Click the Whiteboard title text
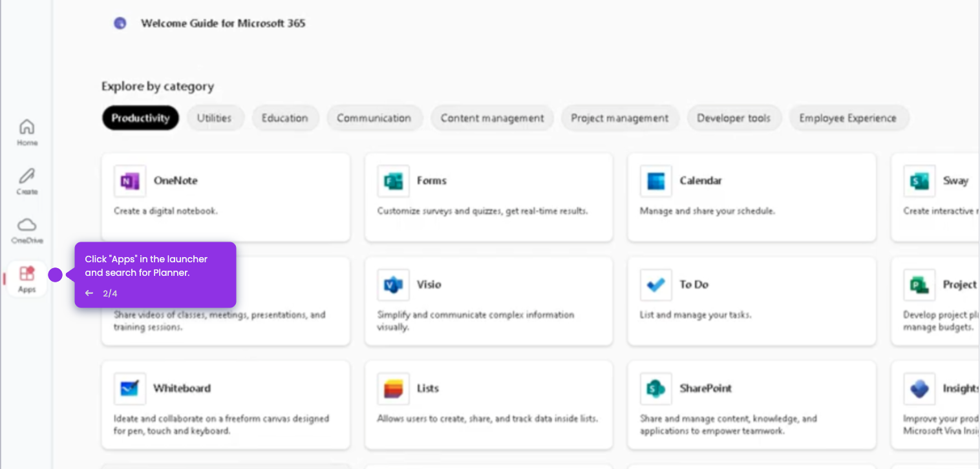980x469 pixels. coord(182,389)
